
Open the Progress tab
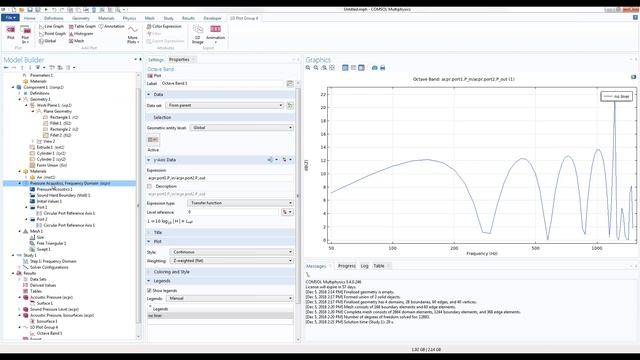[347, 266]
